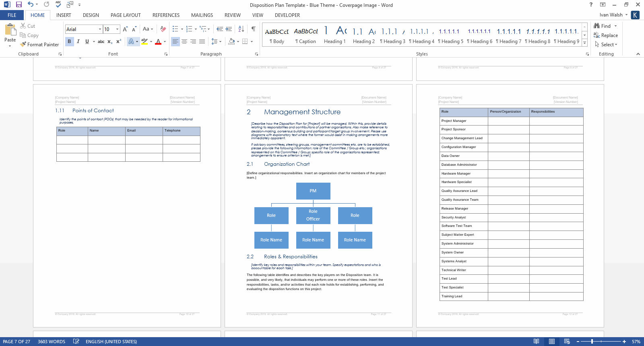
Task: Show paragraph marks with the pilcrow icon
Action: (253, 29)
